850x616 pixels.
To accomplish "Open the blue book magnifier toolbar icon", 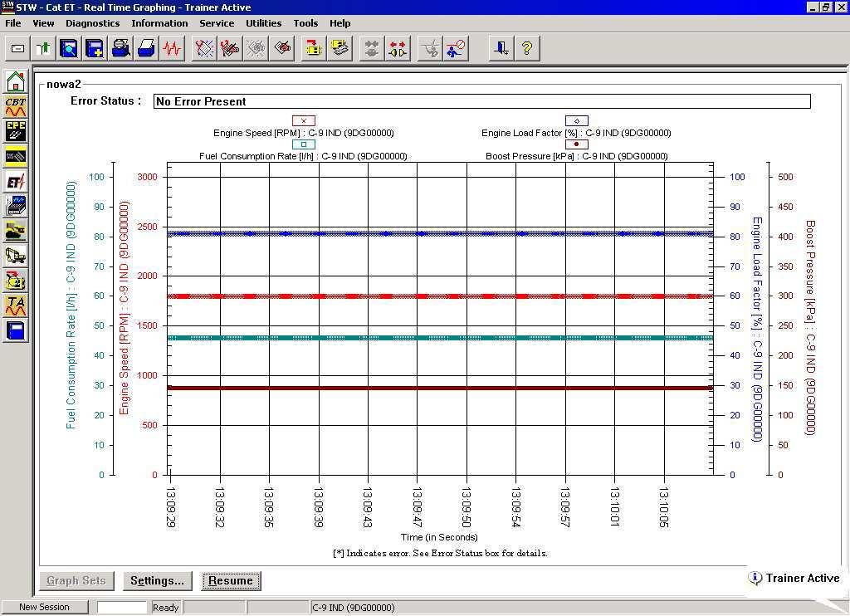I will 69,49.
